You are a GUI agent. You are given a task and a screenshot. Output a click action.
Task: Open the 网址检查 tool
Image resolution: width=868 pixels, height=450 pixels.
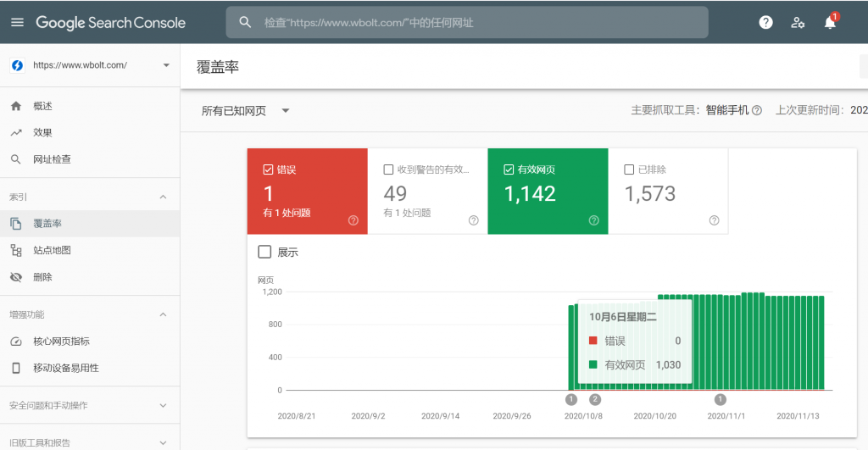(x=52, y=159)
